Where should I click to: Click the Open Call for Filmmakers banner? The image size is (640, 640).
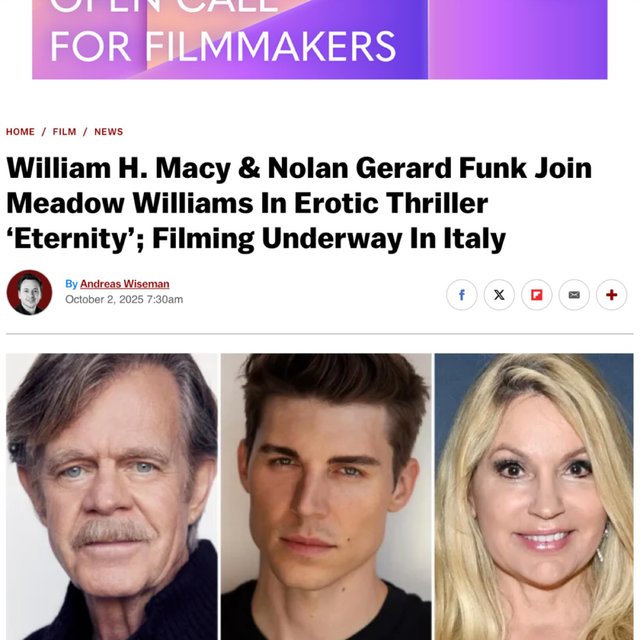(320, 39)
